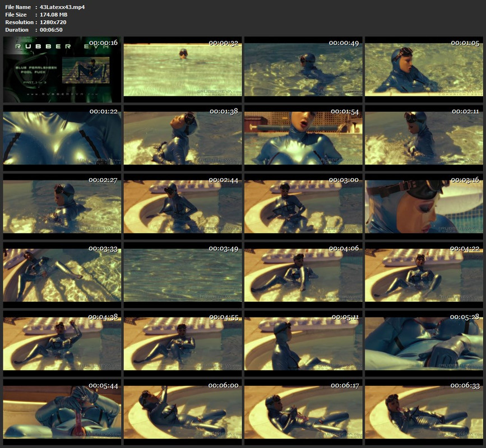Select the thumbnail stamped 00:00:32
The image size is (486, 448).
[183, 69]
